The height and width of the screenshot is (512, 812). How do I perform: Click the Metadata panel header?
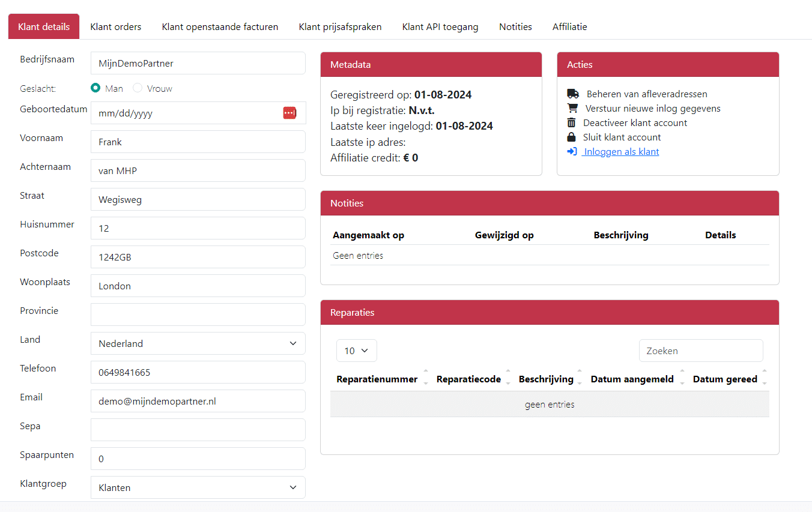coord(431,65)
